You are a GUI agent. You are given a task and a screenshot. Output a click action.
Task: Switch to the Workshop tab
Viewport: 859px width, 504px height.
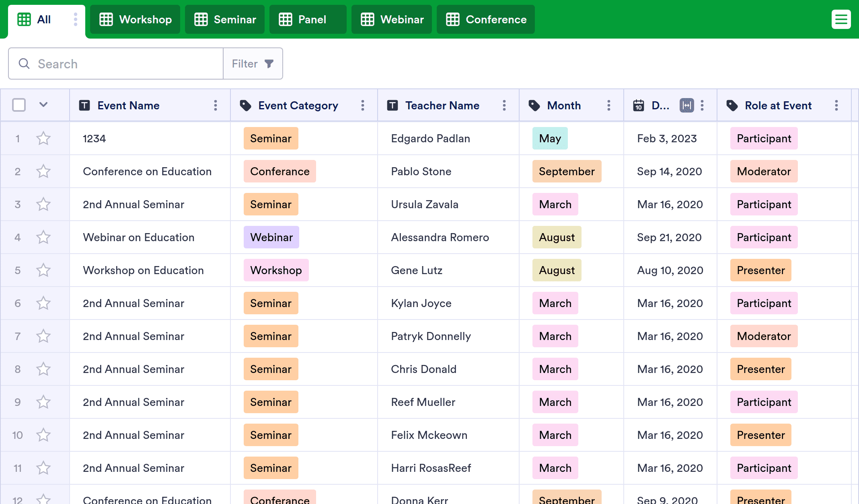point(135,19)
